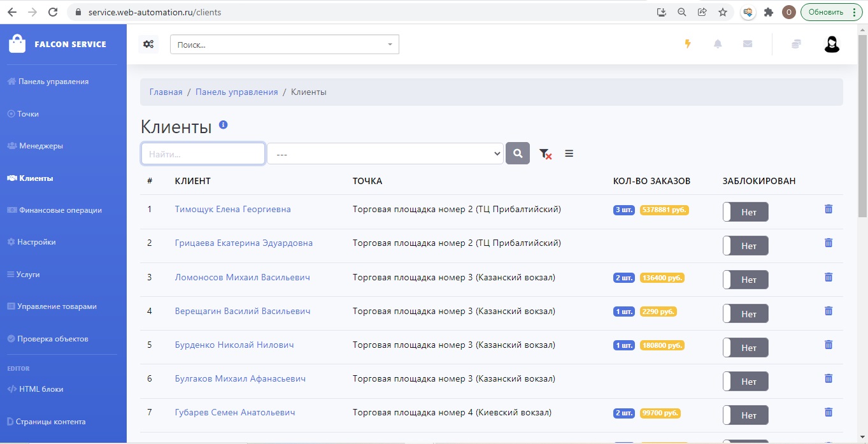The image size is (868, 444).
Task: Open the '---' filter select box
Action: coord(385,154)
